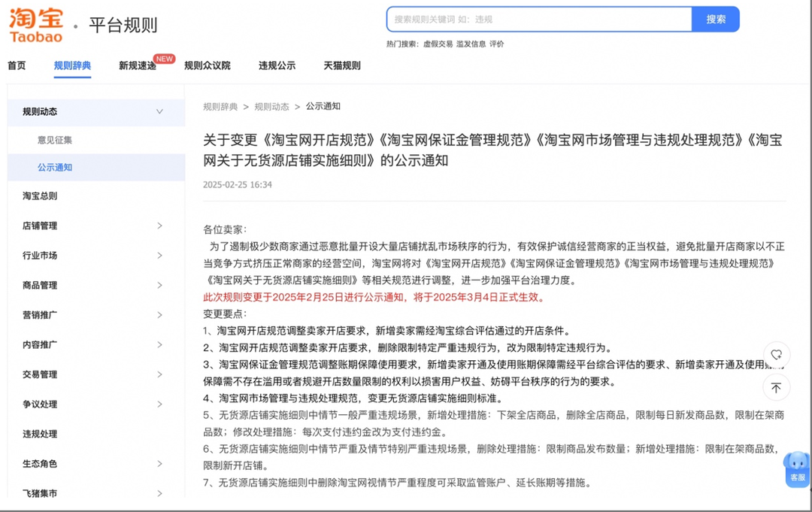Open the 规则众议院 tab
812x512 pixels.
coord(208,65)
